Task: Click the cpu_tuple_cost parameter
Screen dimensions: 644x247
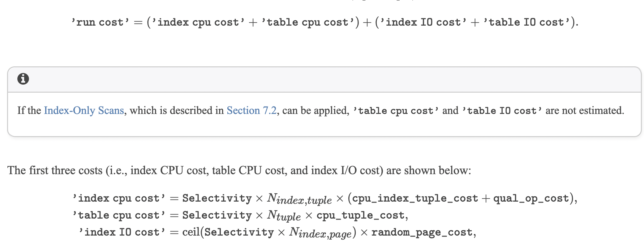Action: tap(360, 215)
